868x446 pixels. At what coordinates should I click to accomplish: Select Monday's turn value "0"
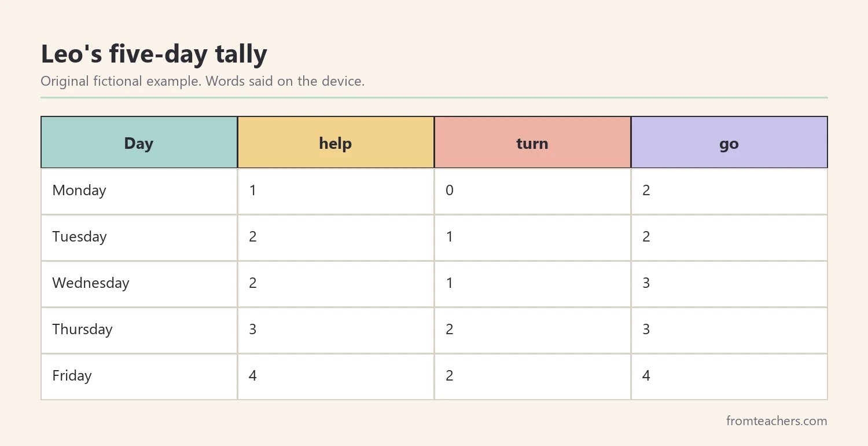click(450, 191)
